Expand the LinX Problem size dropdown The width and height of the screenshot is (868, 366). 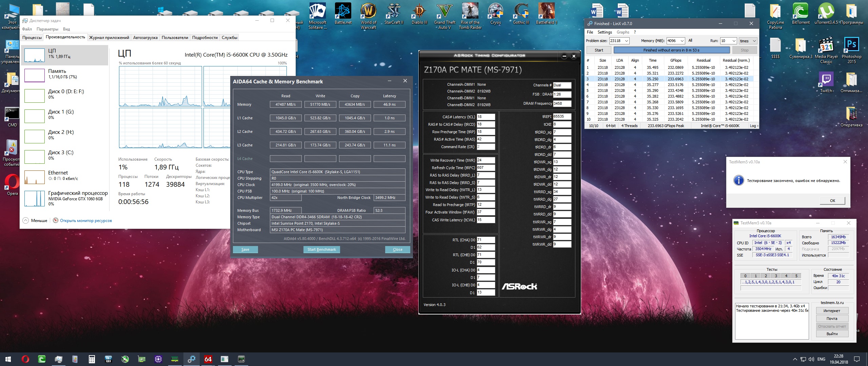627,41
